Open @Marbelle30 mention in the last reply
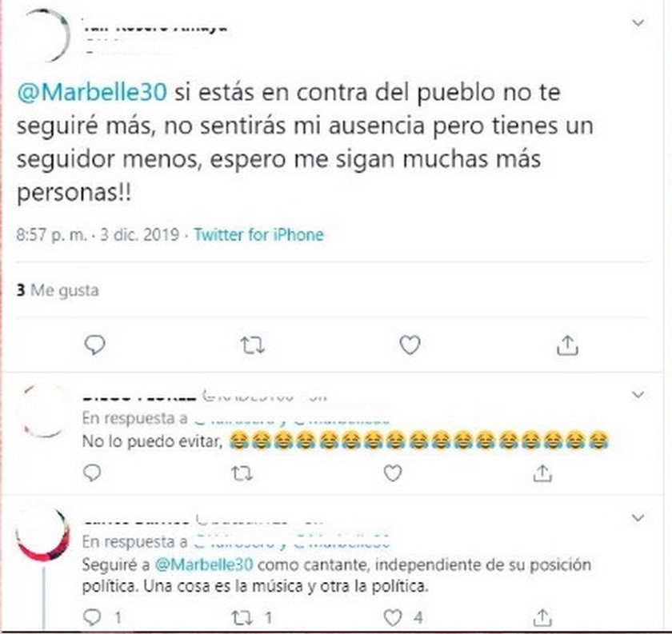 click(204, 564)
